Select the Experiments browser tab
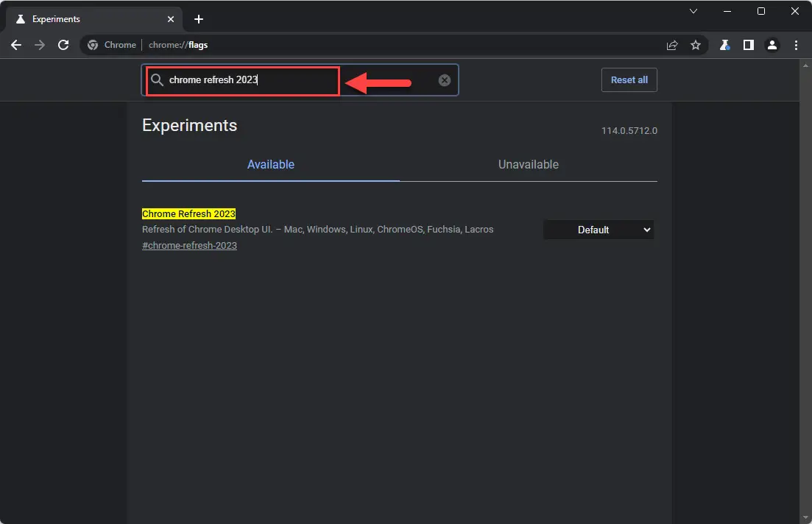Viewport: 812px width, 524px height. [93, 19]
